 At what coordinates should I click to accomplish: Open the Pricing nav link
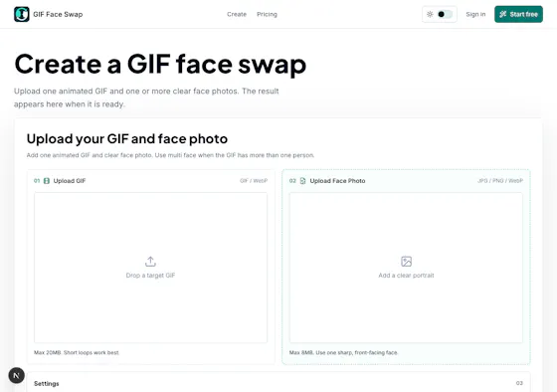[267, 14]
